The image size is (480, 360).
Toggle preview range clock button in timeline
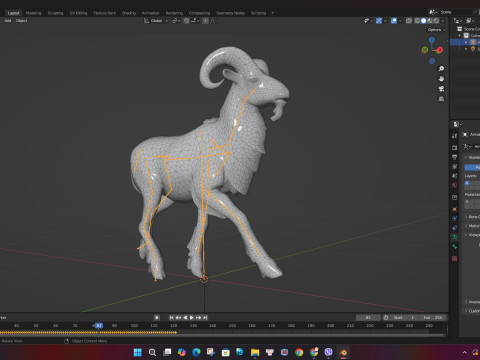tap(386, 318)
